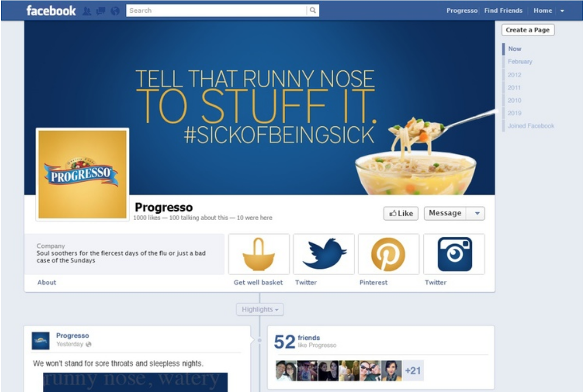Open Find Friends in the top bar
The width and height of the screenshot is (584, 392).
pos(503,10)
